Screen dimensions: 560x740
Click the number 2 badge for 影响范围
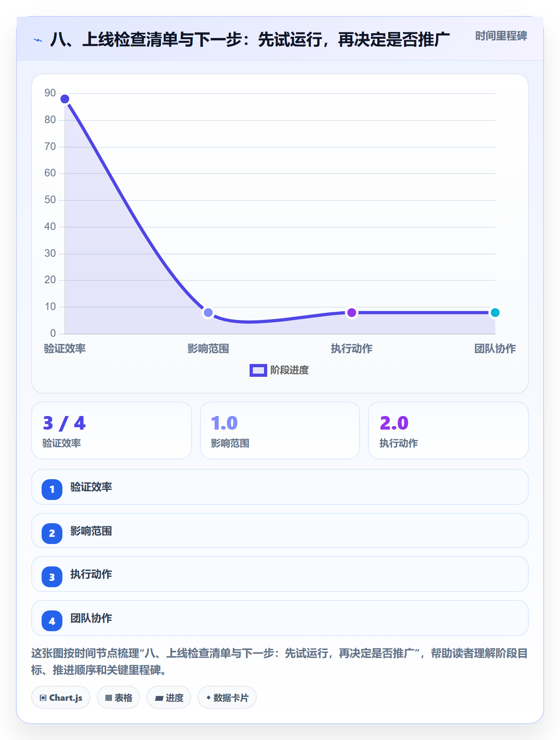(52, 533)
